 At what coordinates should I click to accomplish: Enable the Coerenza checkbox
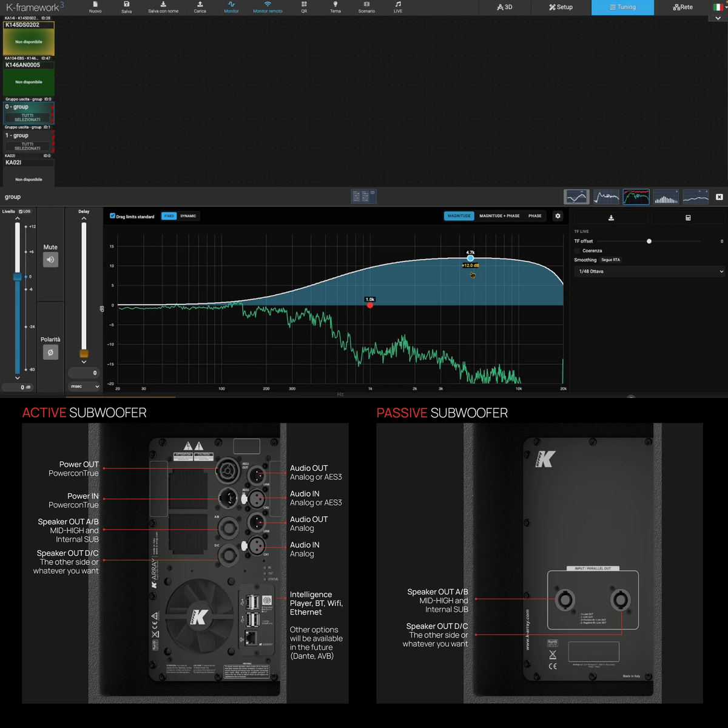[577, 251]
